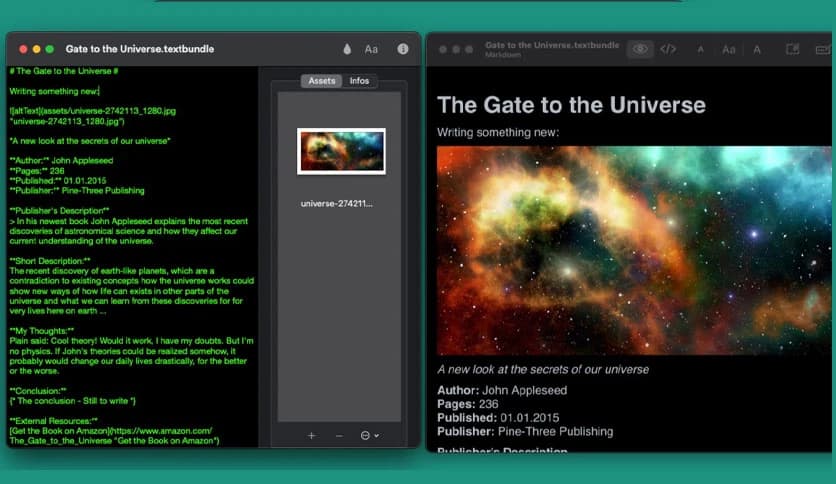Click the nebula image in the preview window

pos(634,251)
